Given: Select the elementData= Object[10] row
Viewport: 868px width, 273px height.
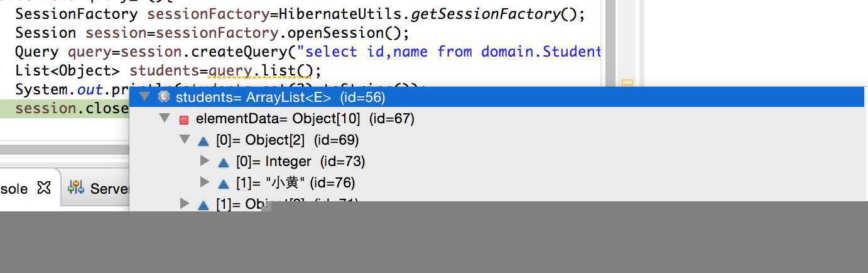Looking at the screenshot, I should (x=497, y=118).
